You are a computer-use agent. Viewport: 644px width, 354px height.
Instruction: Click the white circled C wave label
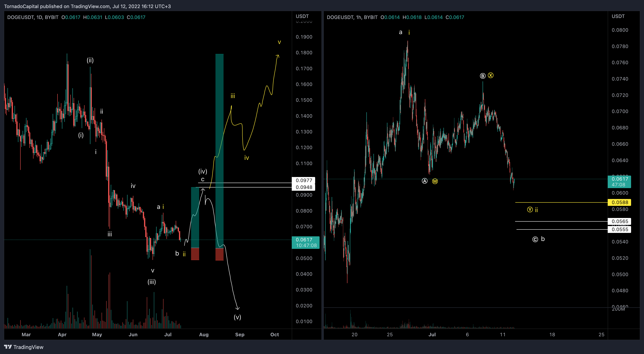coord(535,240)
